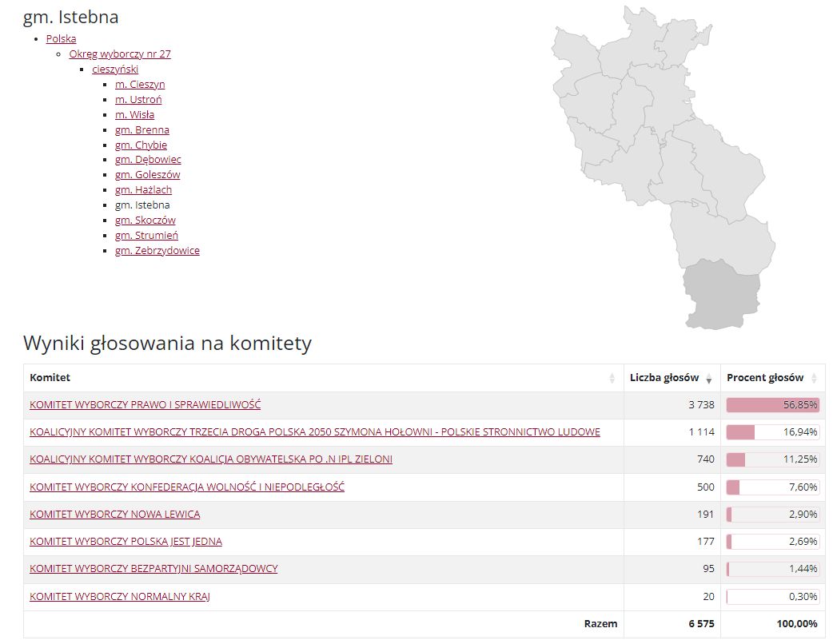Open Komitet Wyborczy Prawo i Sprawiedliwość
Viewport: 837px width, 644px height.
click(145, 405)
